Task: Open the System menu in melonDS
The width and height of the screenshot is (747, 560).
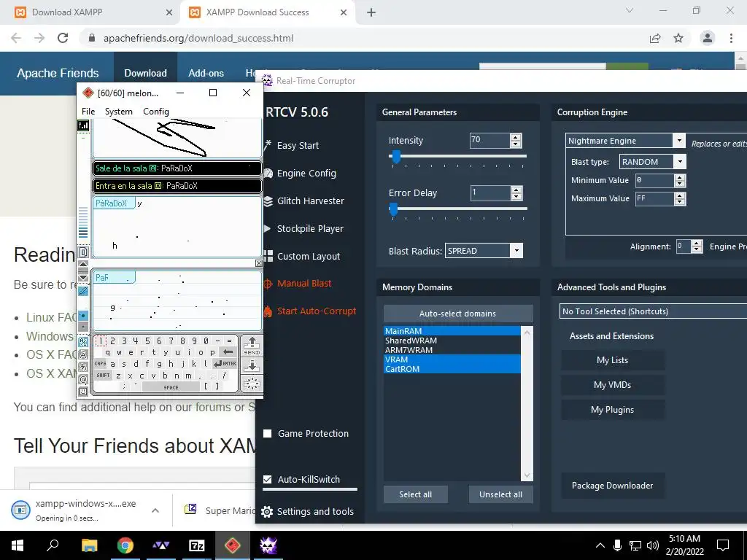Action: click(x=119, y=112)
